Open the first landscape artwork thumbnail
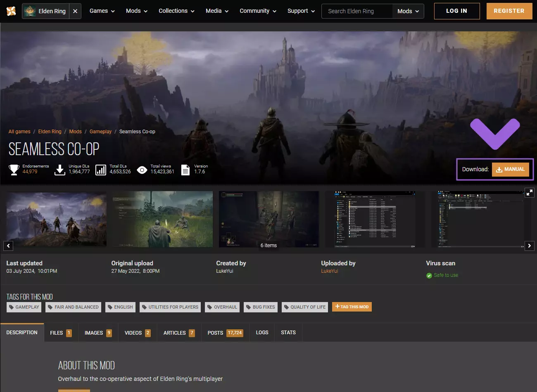 [x=57, y=219]
